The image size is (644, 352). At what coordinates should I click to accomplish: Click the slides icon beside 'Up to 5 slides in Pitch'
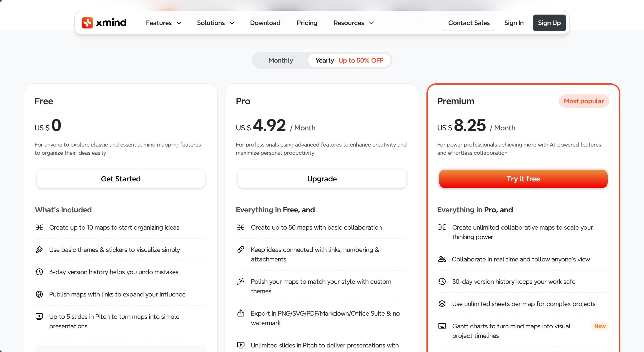coord(40,317)
